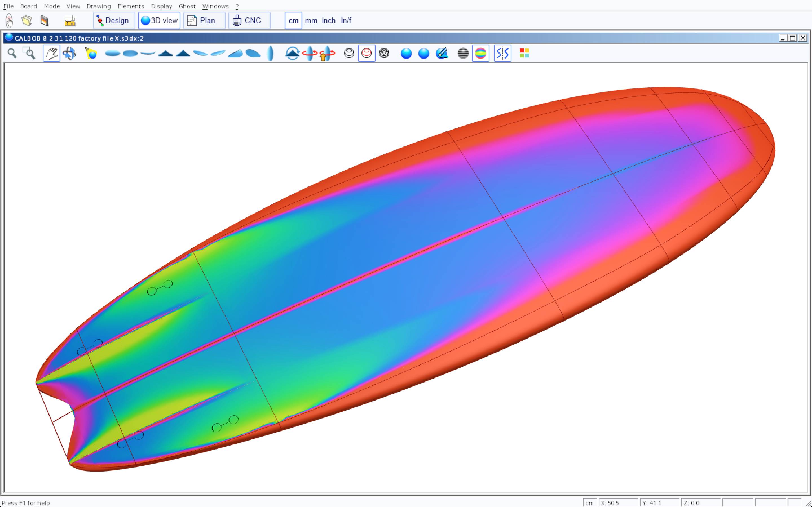This screenshot has height=507, width=812.
Task: Open the Ghost menu
Action: [187, 6]
